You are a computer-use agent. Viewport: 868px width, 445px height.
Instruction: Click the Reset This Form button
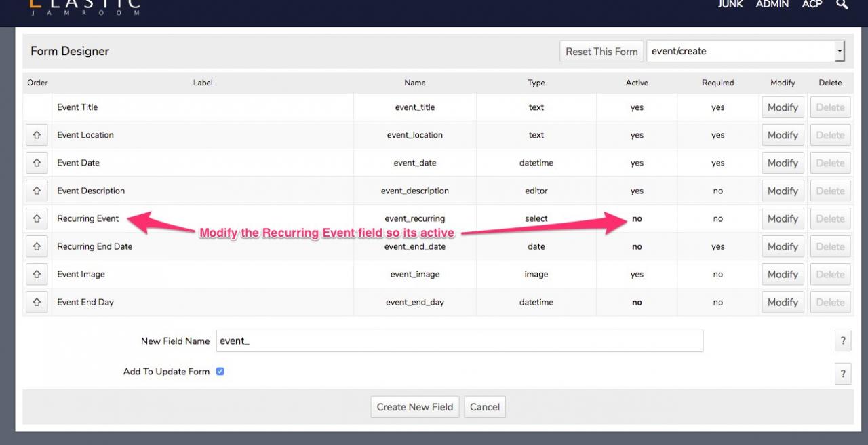(601, 51)
